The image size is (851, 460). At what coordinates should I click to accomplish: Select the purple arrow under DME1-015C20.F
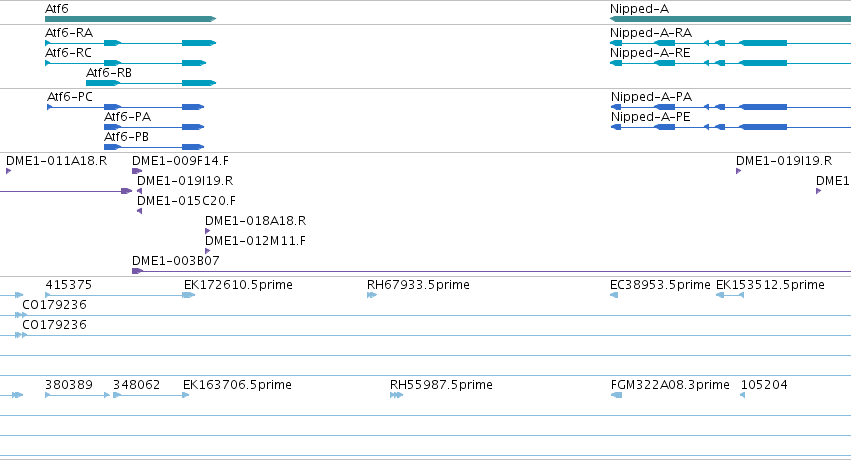[x=139, y=211]
